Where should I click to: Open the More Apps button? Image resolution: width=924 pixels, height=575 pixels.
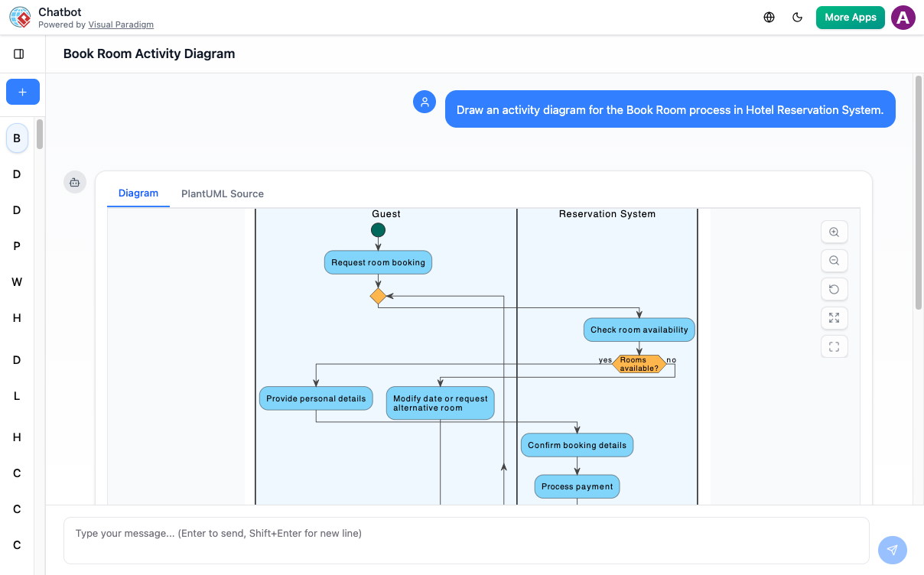850,18
